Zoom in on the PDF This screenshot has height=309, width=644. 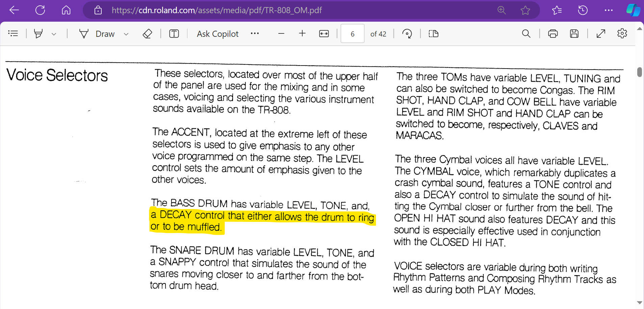tap(302, 33)
